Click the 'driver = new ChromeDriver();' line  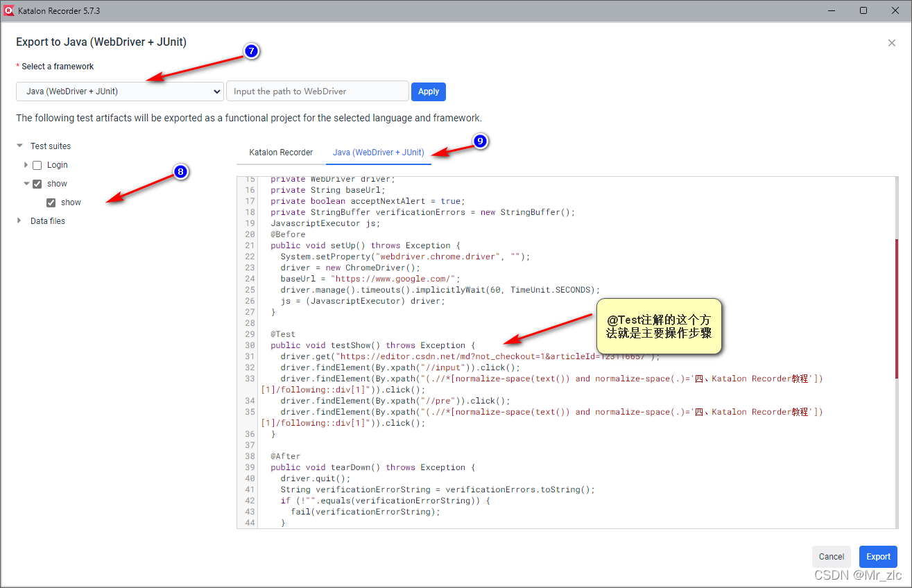[350, 268]
